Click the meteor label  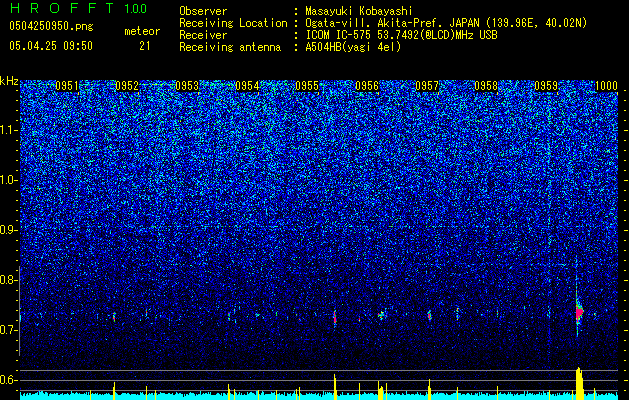pos(142,31)
